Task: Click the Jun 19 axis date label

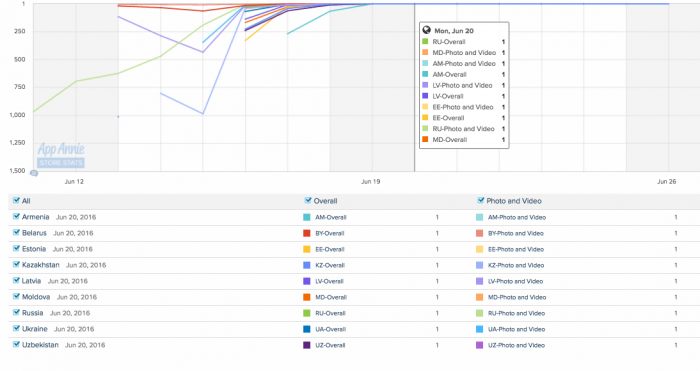Action: tap(371, 182)
